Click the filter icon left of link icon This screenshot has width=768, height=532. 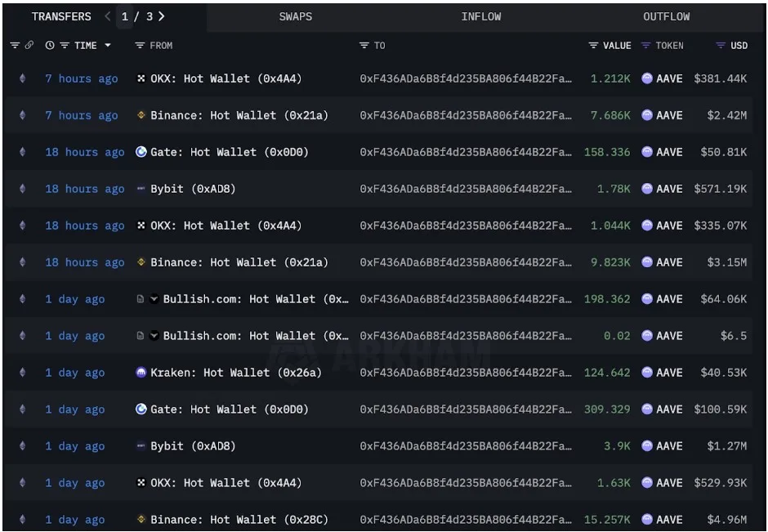[x=15, y=45]
